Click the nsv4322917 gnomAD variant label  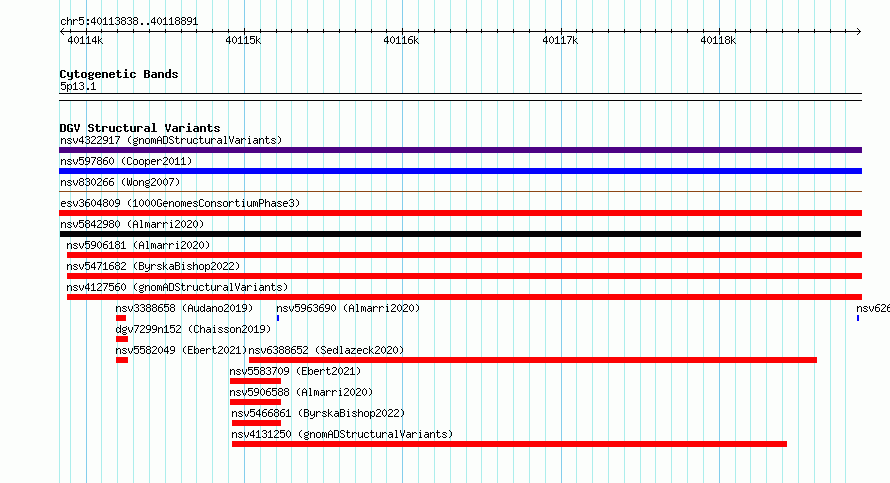click(171, 140)
